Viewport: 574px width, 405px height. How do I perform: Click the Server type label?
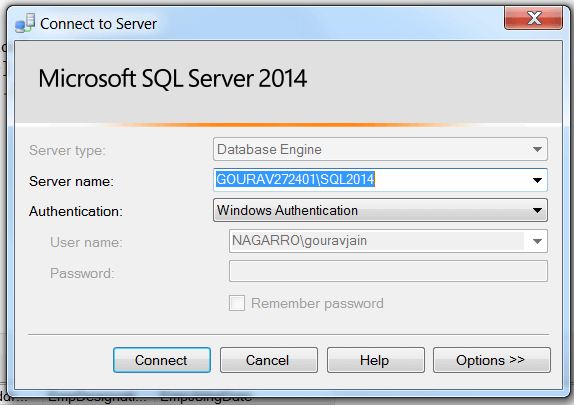[x=67, y=151]
